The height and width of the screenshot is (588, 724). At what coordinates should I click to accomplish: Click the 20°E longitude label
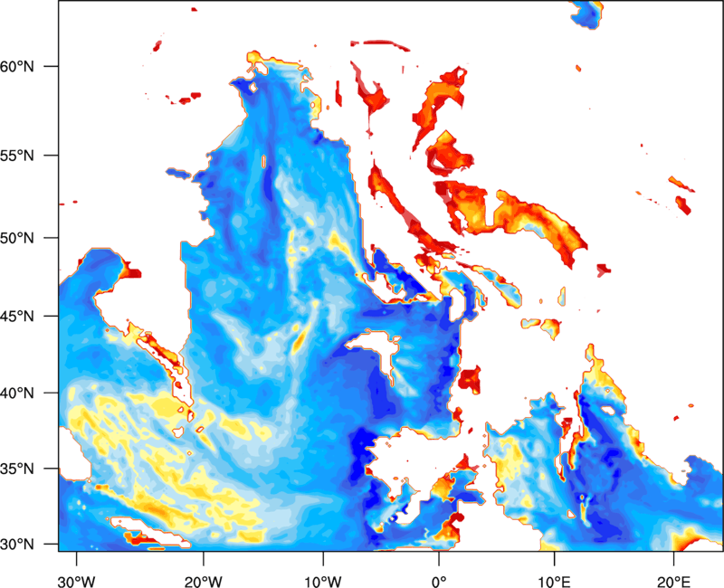pos(673,582)
